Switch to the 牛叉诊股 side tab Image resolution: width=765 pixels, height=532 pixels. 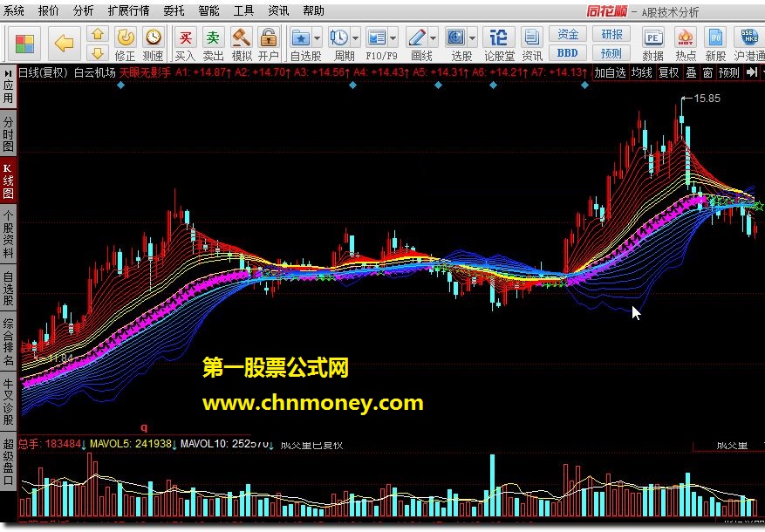(9, 402)
